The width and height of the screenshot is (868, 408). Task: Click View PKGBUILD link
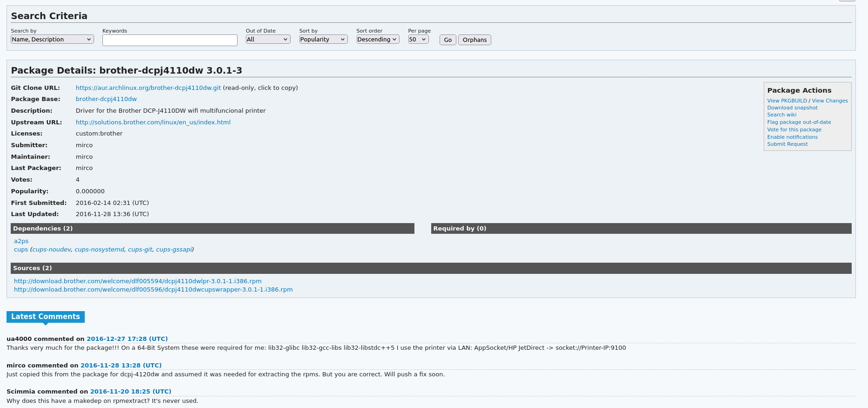coord(787,101)
